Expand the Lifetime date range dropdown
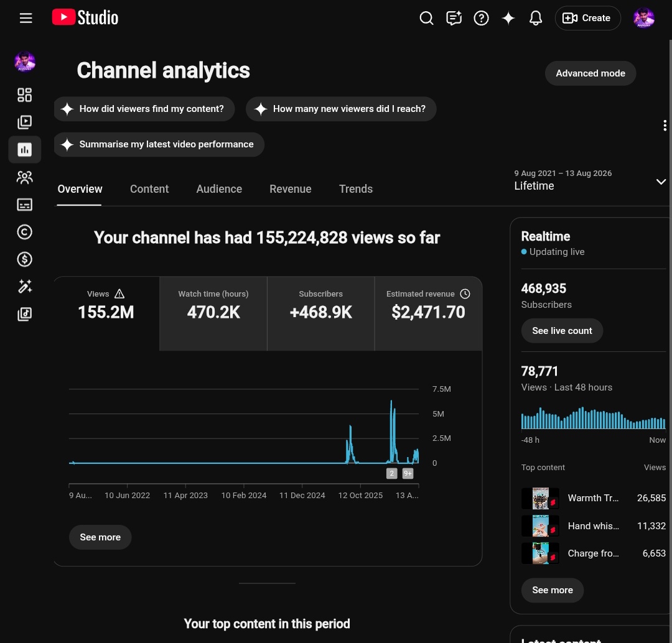This screenshot has height=643, width=672. [x=590, y=180]
